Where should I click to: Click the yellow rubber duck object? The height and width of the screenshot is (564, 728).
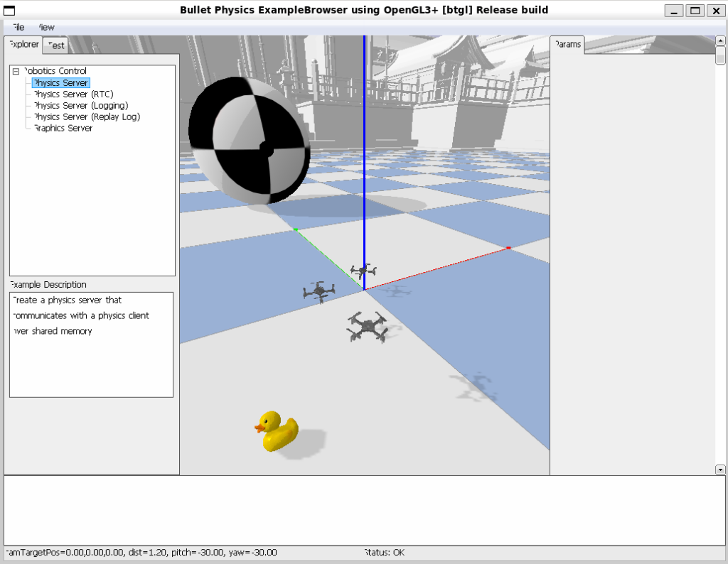tap(277, 431)
